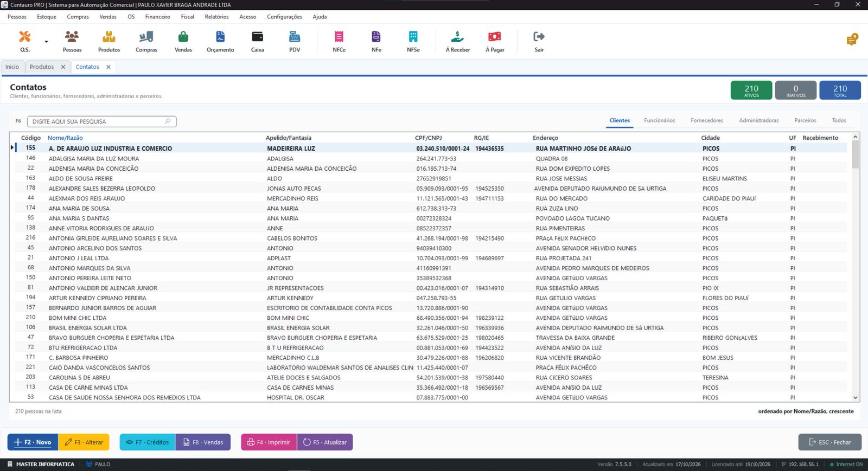
Task: Open the Estoque menu
Action: click(47, 17)
